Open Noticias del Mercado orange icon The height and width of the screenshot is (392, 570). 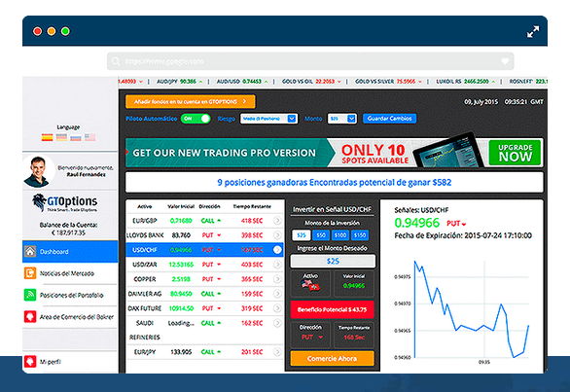pyautogui.click(x=30, y=273)
